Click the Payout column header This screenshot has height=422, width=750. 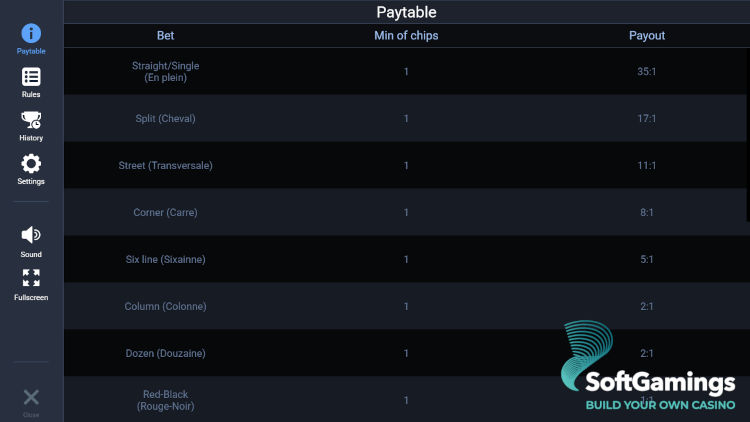pos(647,36)
